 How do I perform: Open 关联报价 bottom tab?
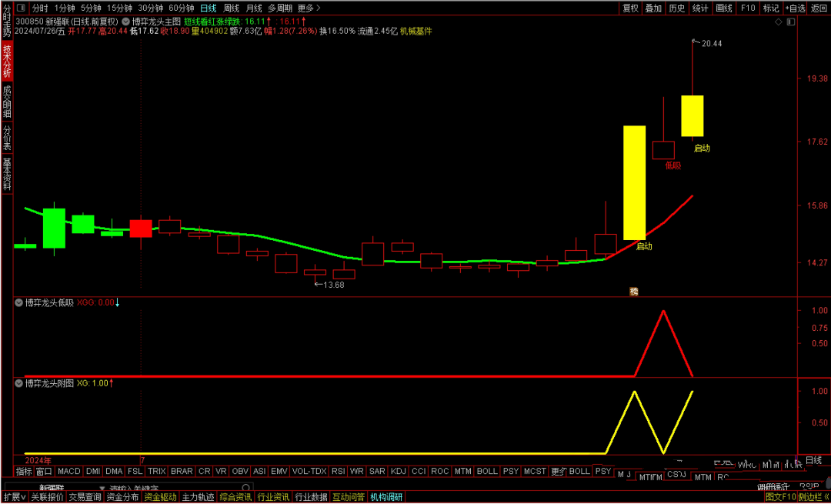[x=47, y=497]
